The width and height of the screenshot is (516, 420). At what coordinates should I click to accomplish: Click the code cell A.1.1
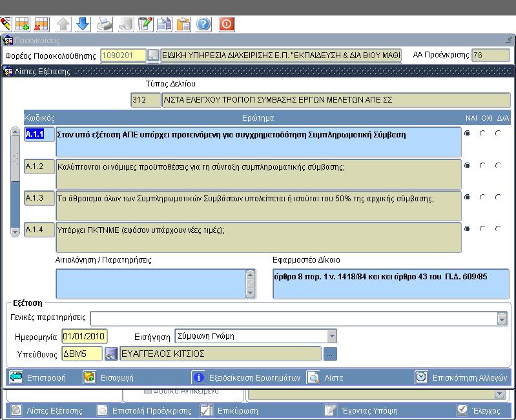click(39, 134)
